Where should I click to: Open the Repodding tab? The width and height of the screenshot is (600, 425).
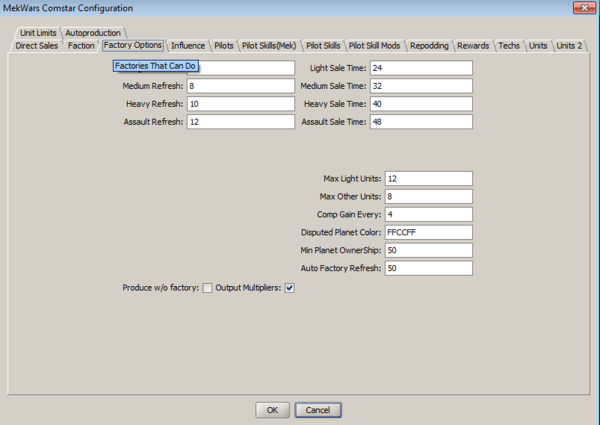[429, 46]
